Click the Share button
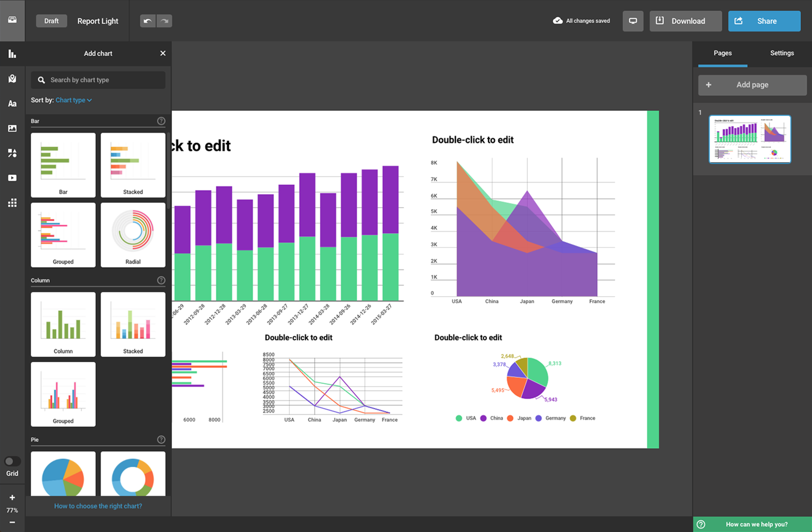This screenshot has height=532, width=812. [764, 21]
